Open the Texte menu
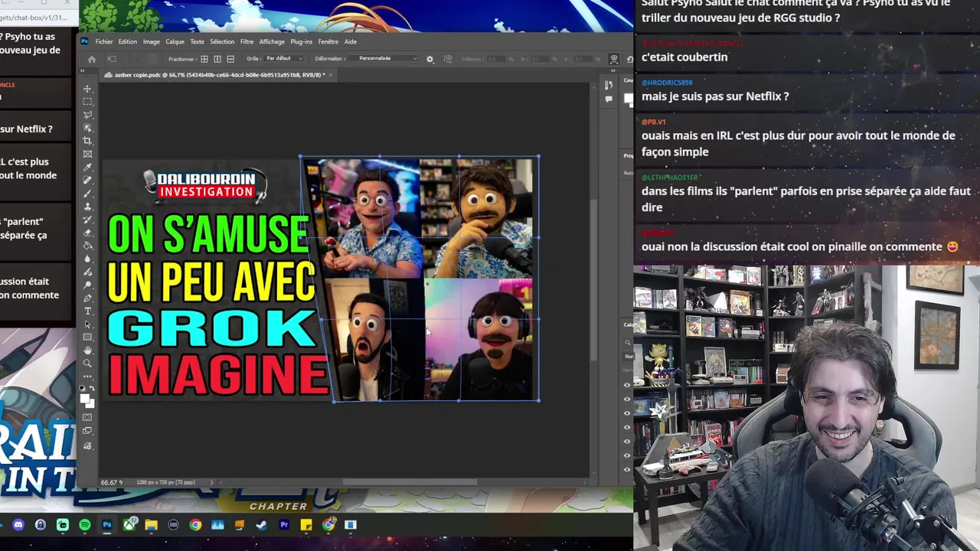 click(198, 42)
